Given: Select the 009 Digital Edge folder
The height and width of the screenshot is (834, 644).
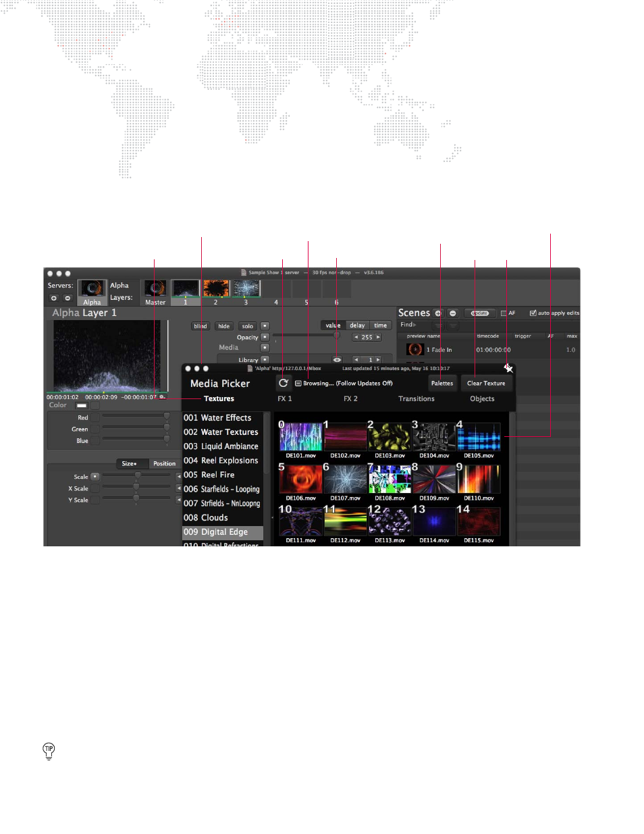Looking at the screenshot, I should (222, 532).
